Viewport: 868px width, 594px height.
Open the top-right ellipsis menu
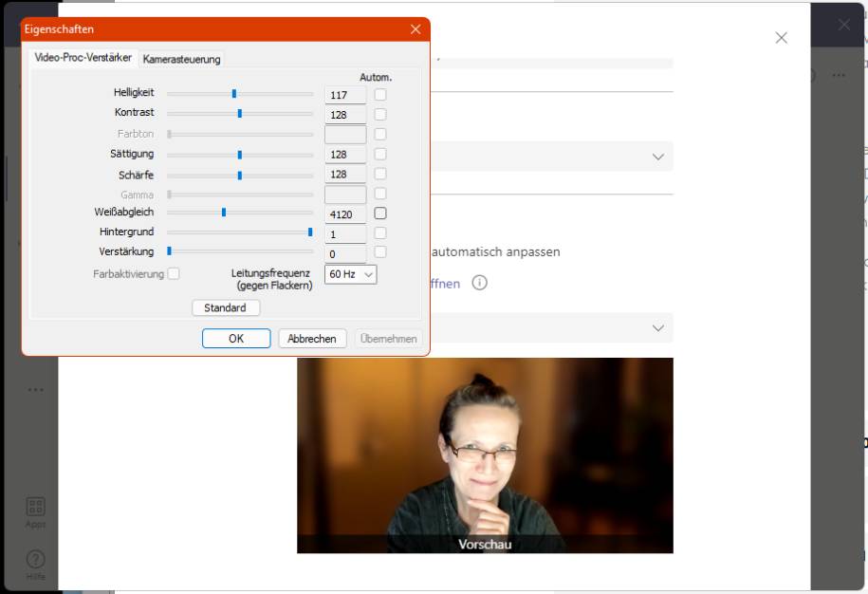click(839, 75)
